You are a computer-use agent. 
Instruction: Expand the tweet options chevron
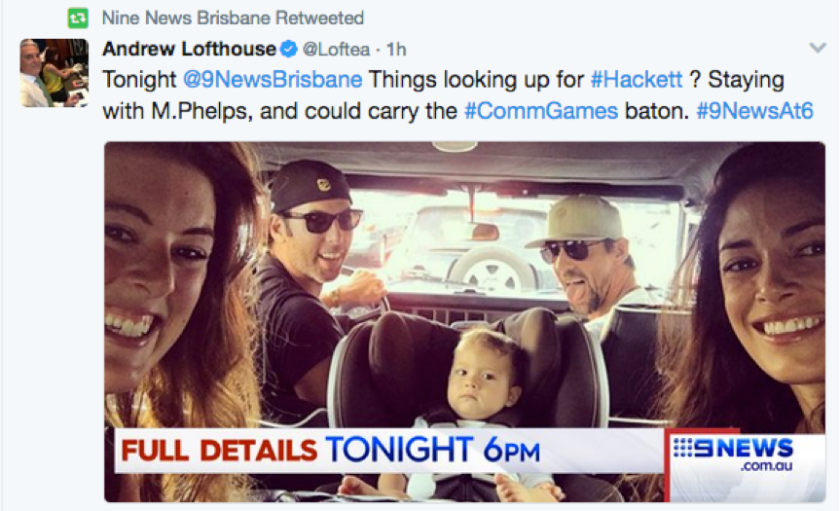[x=818, y=48]
